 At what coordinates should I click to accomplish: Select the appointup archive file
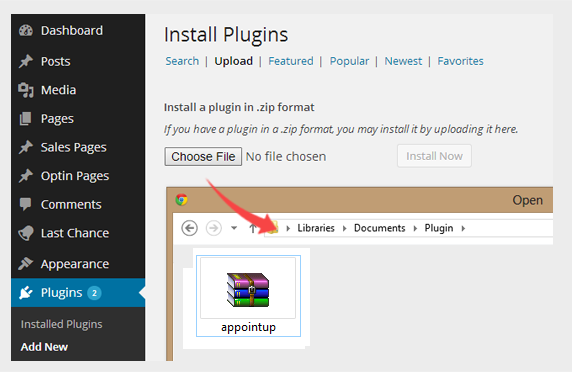(x=248, y=296)
